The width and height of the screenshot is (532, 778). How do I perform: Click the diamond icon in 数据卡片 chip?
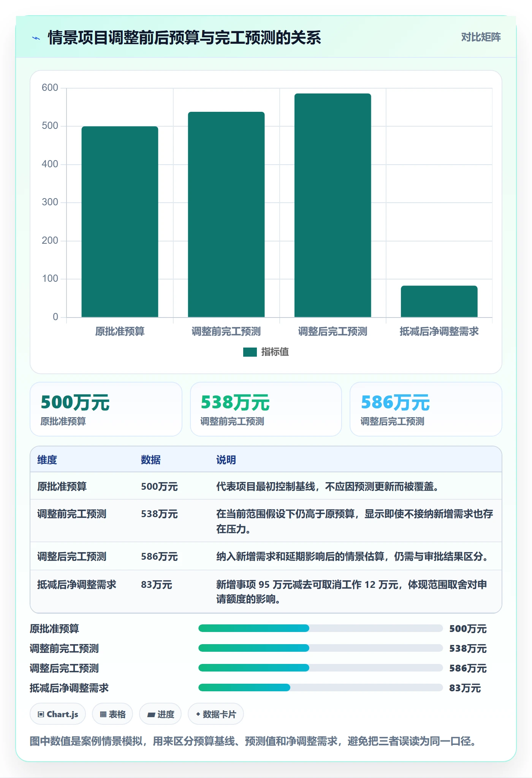198,714
